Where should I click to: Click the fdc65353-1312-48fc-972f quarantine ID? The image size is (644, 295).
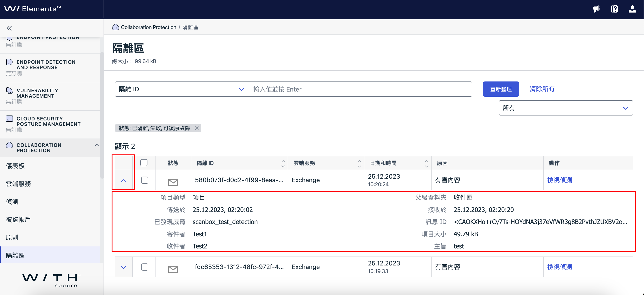239,267
